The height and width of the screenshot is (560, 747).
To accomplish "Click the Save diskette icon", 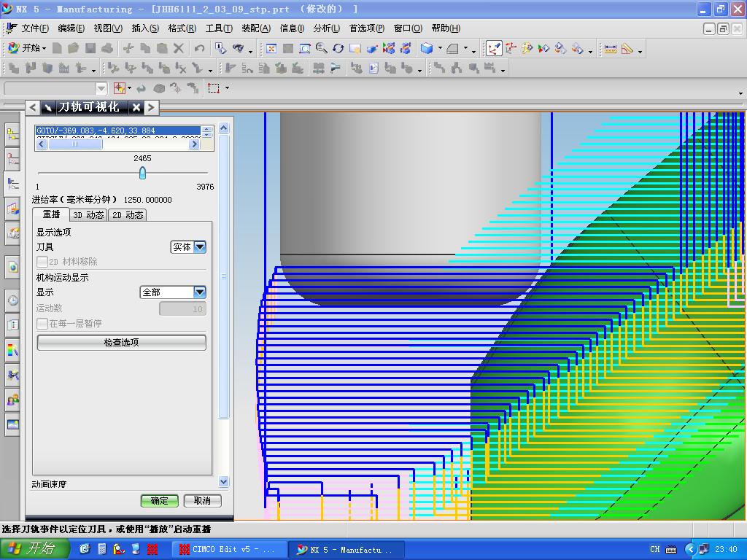I will (x=90, y=49).
